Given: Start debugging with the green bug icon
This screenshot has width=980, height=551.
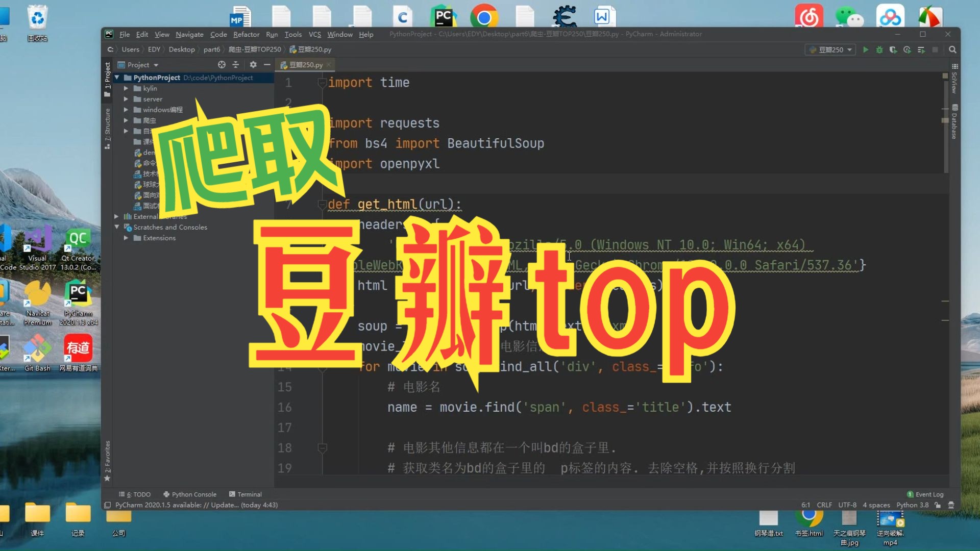Looking at the screenshot, I should coord(879,49).
